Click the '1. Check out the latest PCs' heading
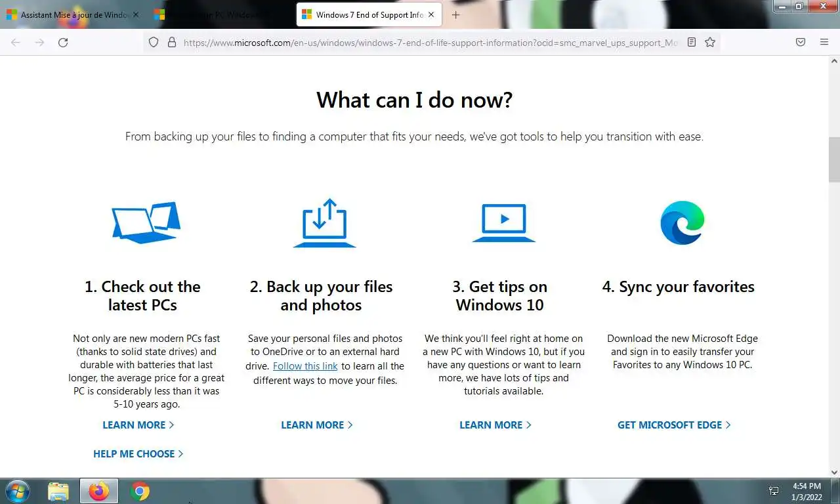Screen dimensions: 840x504 click(x=142, y=296)
